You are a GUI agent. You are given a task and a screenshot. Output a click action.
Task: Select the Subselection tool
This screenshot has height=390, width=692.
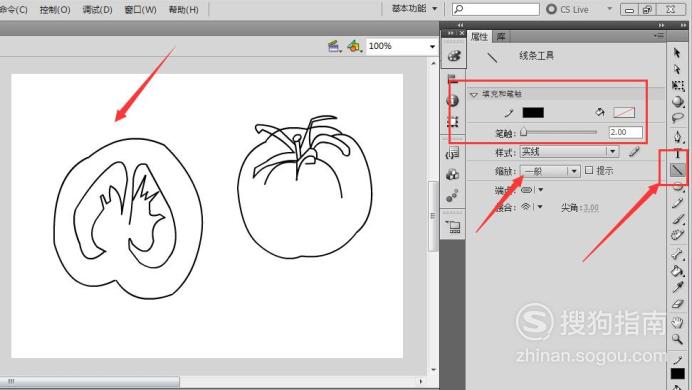[x=677, y=69]
